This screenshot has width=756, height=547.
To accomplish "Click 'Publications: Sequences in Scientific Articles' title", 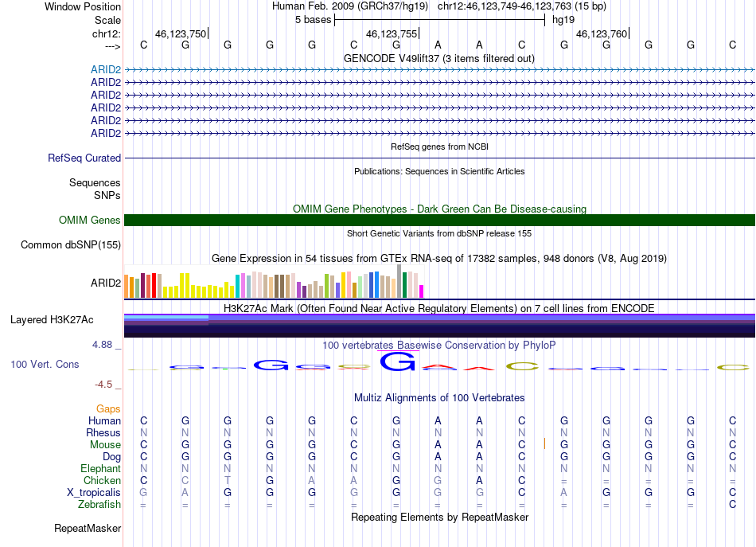I will [x=439, y=171].
